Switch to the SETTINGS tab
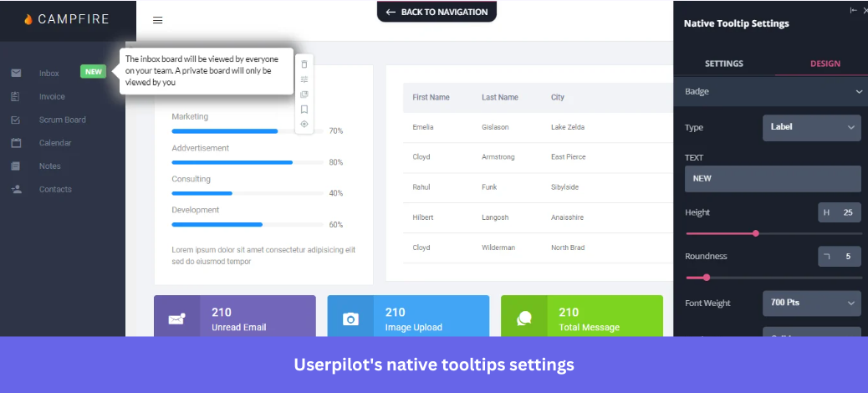The height and width of the screenshot is (393, 868). click(724, 64)
